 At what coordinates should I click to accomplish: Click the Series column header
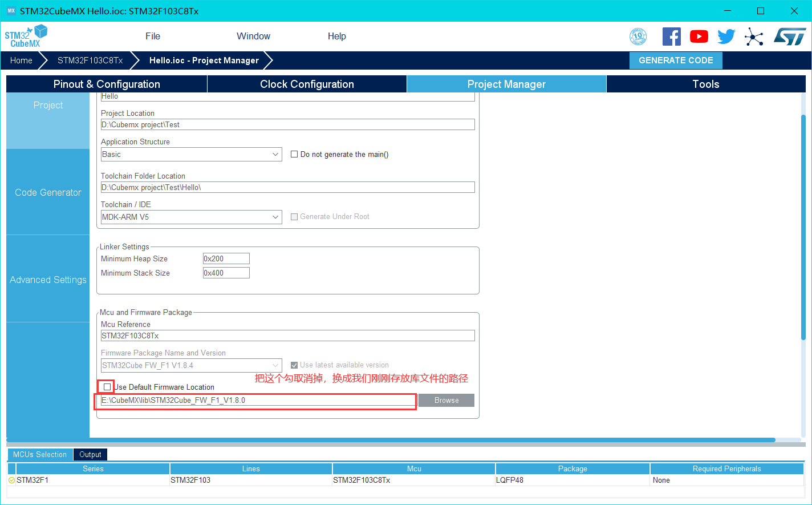(x=93, y=468)
